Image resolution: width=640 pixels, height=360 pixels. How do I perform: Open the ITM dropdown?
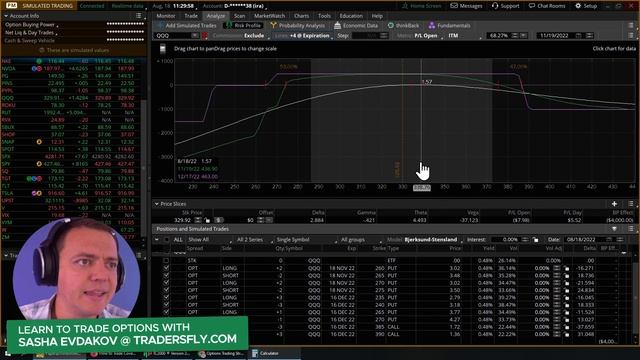tap(464, 36)
